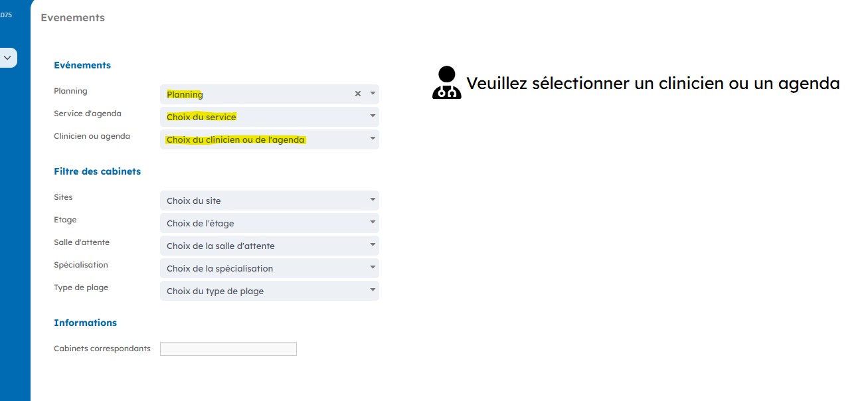
Task: Open Choix du clinicien ou de l'agenda dropdown
Action: (269, 139)
